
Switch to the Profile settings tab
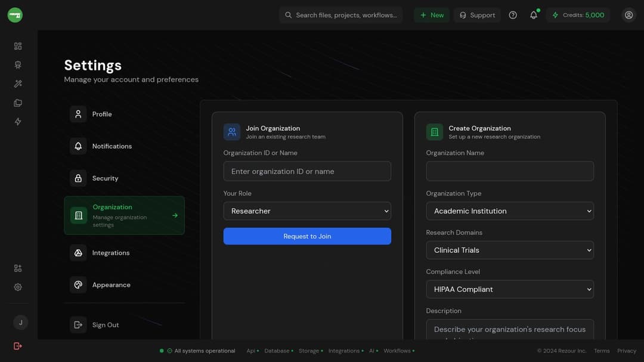point(101,114)
